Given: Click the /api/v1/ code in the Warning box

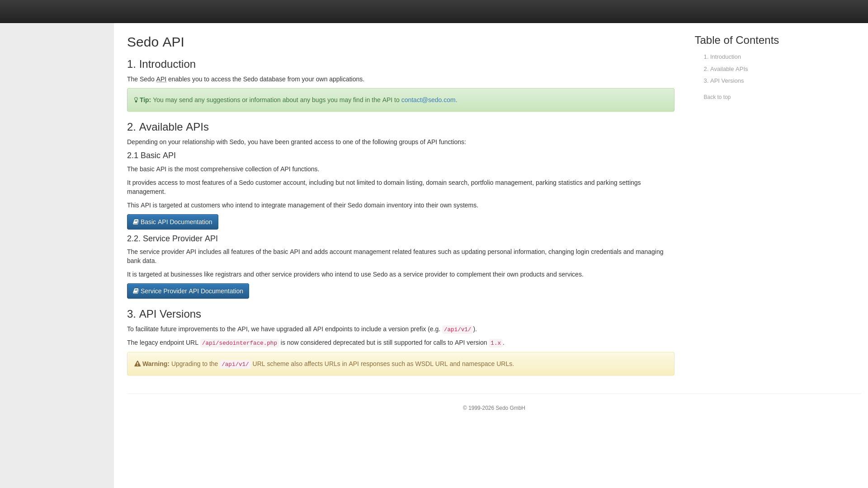Looking at the screenshot, I should click(235, 364).
